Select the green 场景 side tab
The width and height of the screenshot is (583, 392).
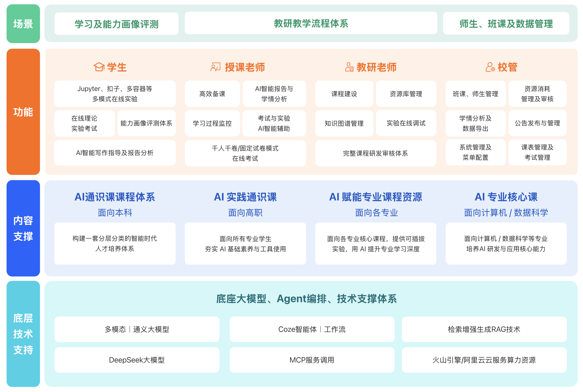click(x=23, y=24)
